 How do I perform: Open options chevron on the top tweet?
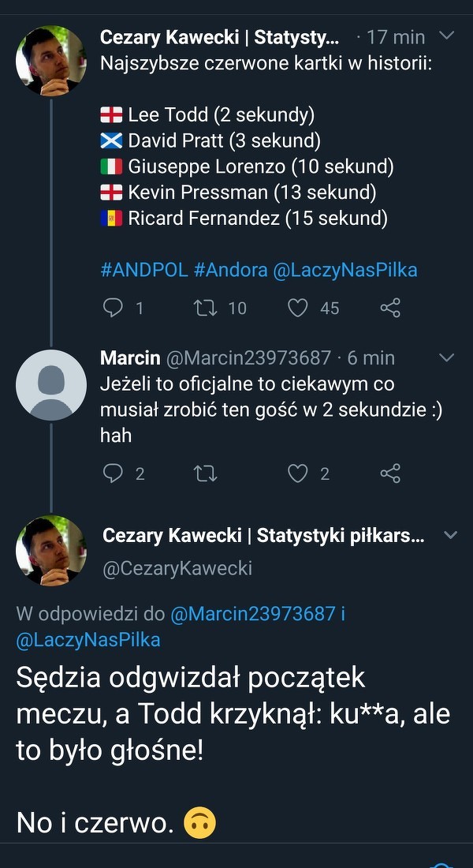(446, 36)
